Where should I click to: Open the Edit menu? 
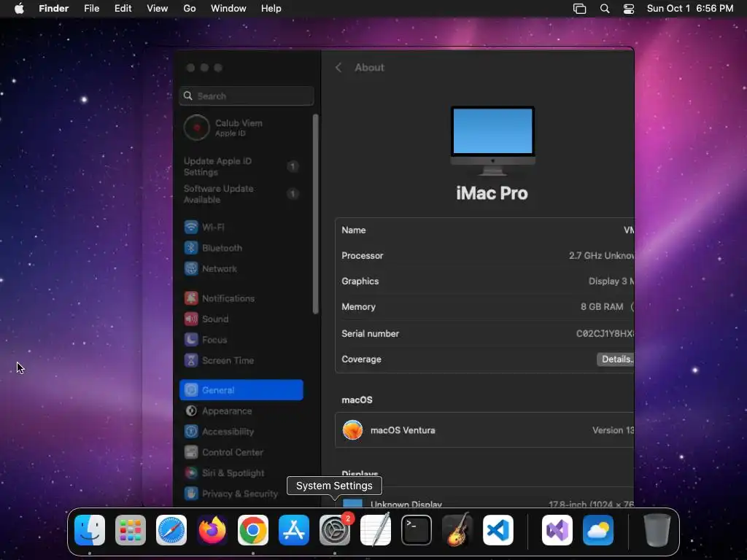[x=123, y=9]
